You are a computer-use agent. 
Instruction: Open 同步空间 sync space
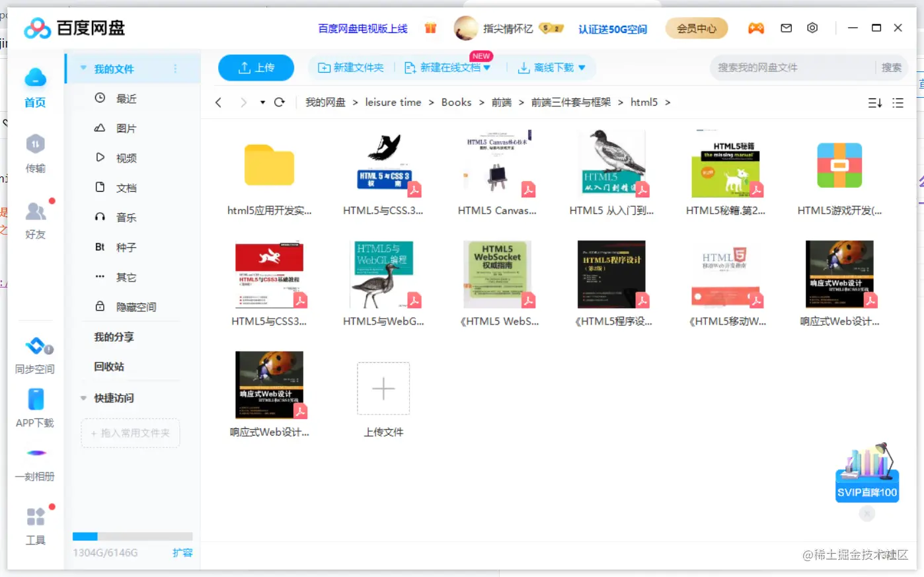(35, 355)
